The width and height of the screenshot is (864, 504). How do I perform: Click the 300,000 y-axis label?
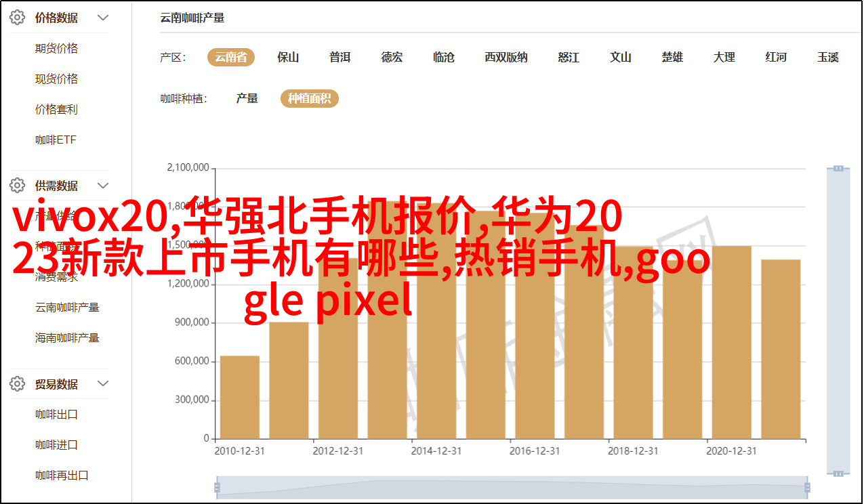pyautogui.click(x=192, y=400)
